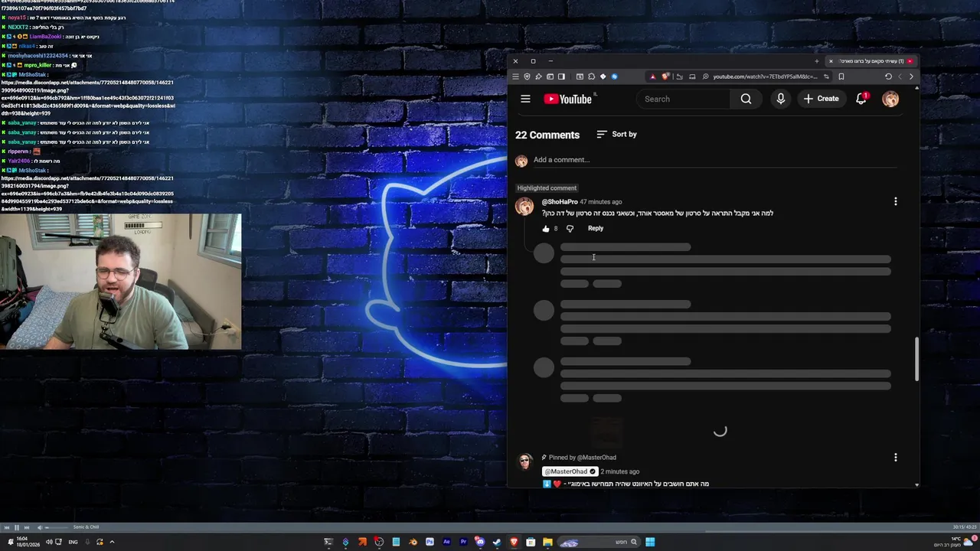This screenshot has height=551, width=980.
Task: Click the magnifier search button
Action: (x=746, y=99)
